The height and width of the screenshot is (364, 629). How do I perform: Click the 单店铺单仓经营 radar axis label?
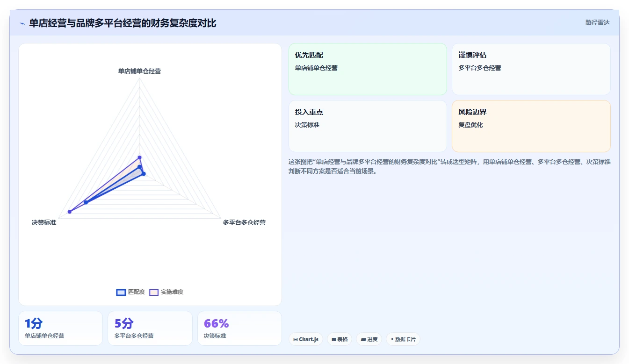139,71
